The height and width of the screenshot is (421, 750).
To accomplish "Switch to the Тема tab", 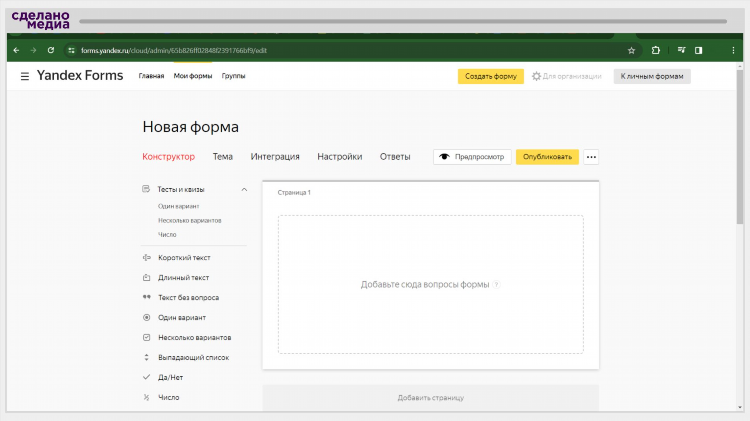I will point(222,156).
